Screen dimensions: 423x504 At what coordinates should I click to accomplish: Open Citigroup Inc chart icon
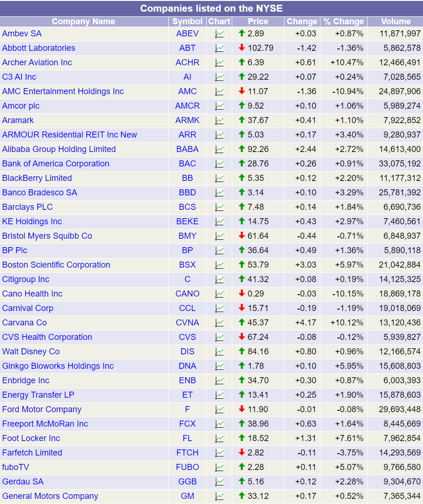point(219,280)
